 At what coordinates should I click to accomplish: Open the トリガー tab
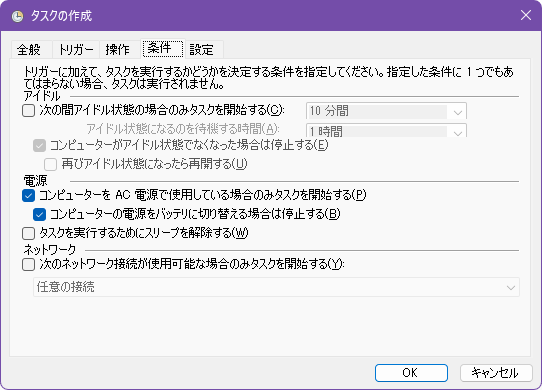[x=76, y=49]
